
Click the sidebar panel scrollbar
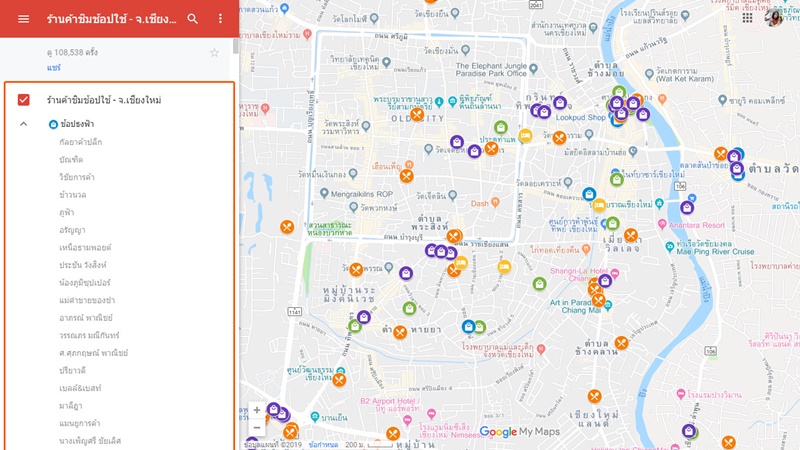tap(236, 46)
